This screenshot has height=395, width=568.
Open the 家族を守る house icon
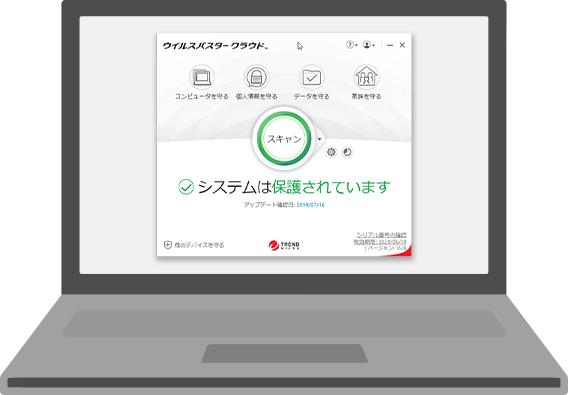(x=366, y=77)
